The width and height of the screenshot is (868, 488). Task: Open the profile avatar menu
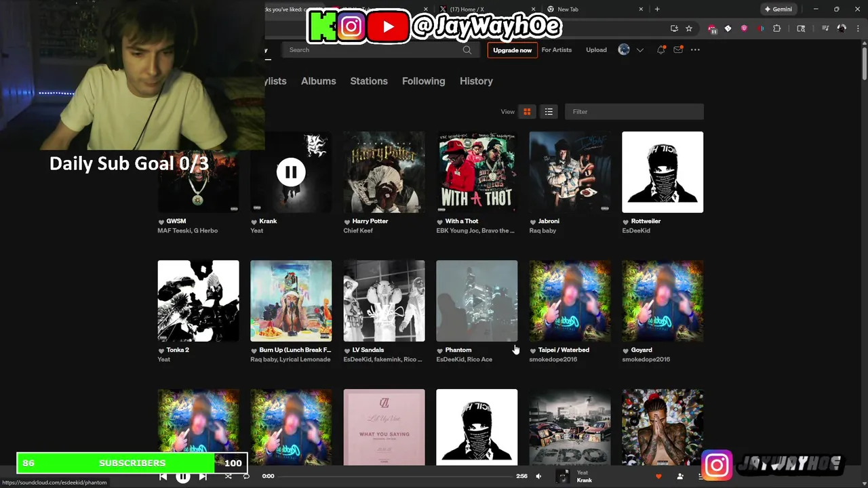624,50
